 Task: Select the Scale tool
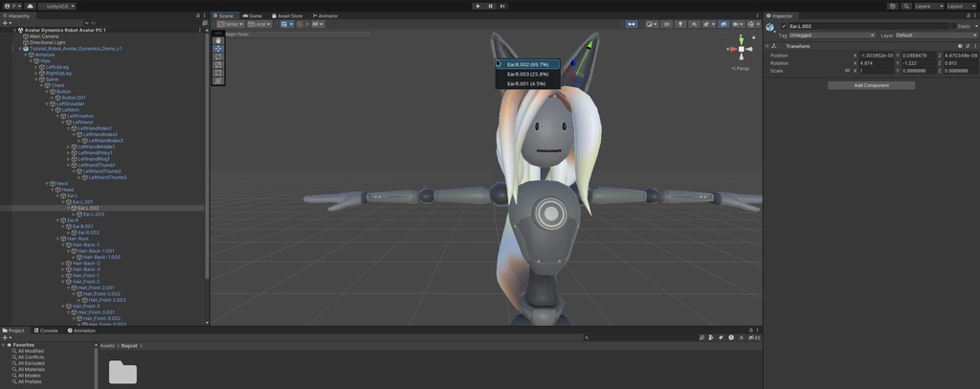pos(218,65)
